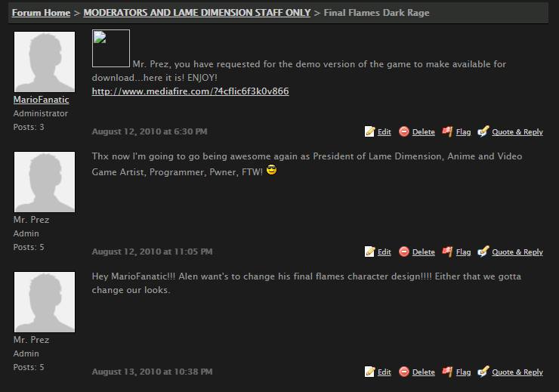Click the Edit link on the August 13 post
This screenshot has width=559, height=392.
[x=385, y=372]
